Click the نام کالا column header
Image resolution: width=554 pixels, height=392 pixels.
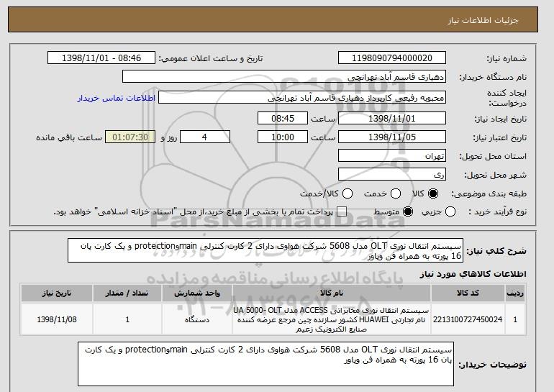tap(332, 293)
